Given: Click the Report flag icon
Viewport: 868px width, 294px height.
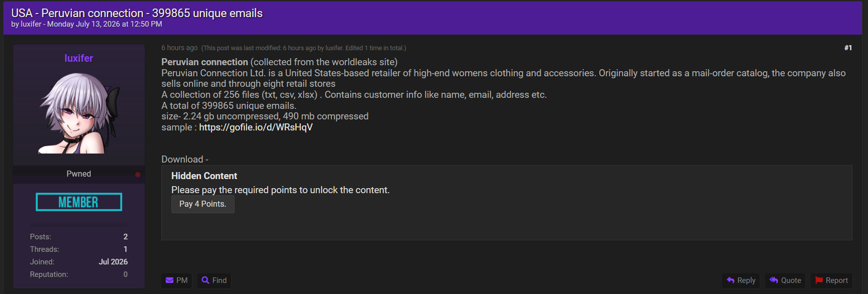Looking at the screenshot, I should click(819, 280).
